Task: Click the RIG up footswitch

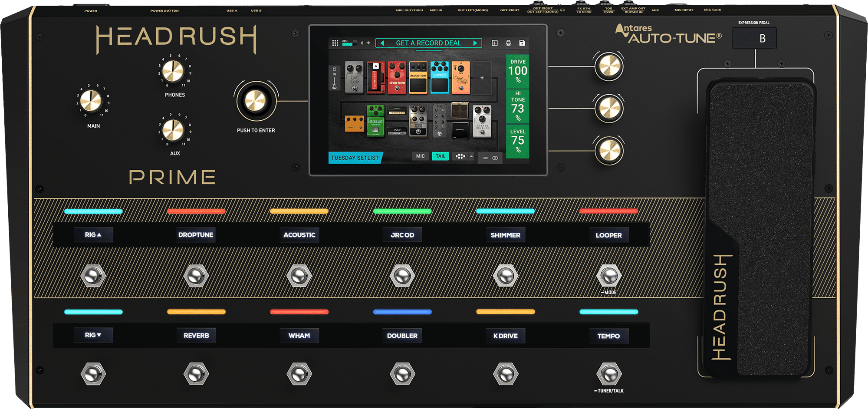Action: pyautogui.click(x=93, y=275)
